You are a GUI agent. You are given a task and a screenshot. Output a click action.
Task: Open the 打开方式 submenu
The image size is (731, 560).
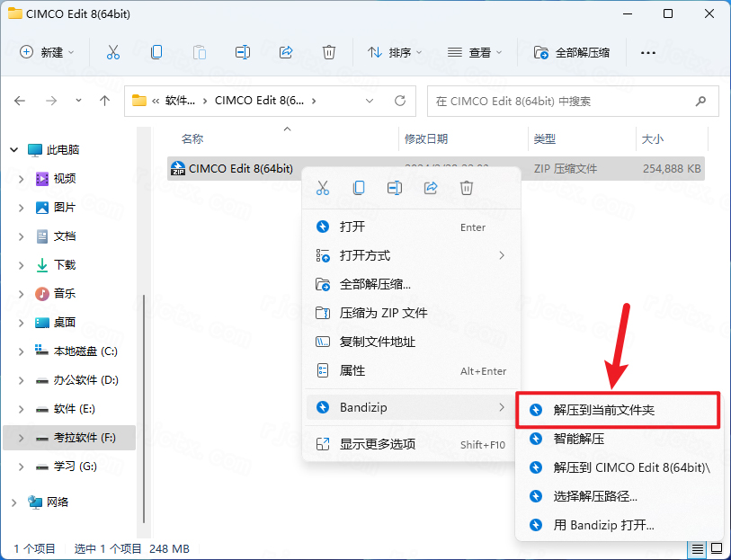pyautogui.click(x=411, y=255)
